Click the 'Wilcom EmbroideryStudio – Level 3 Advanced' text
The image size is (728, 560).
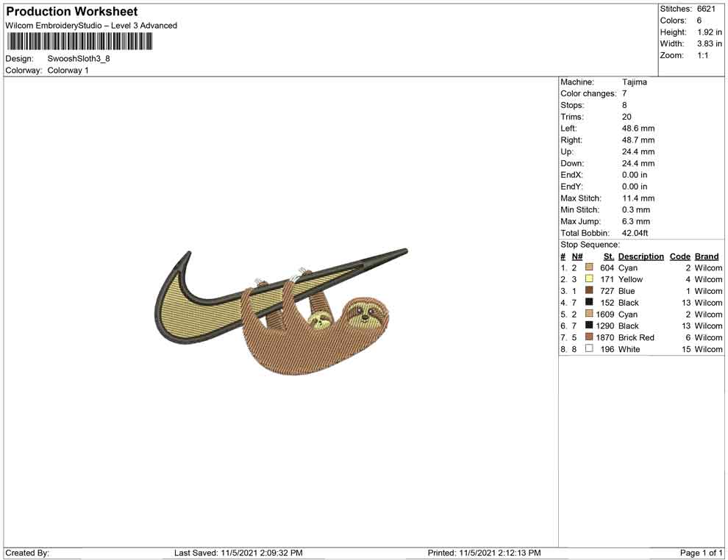point(91,26)
